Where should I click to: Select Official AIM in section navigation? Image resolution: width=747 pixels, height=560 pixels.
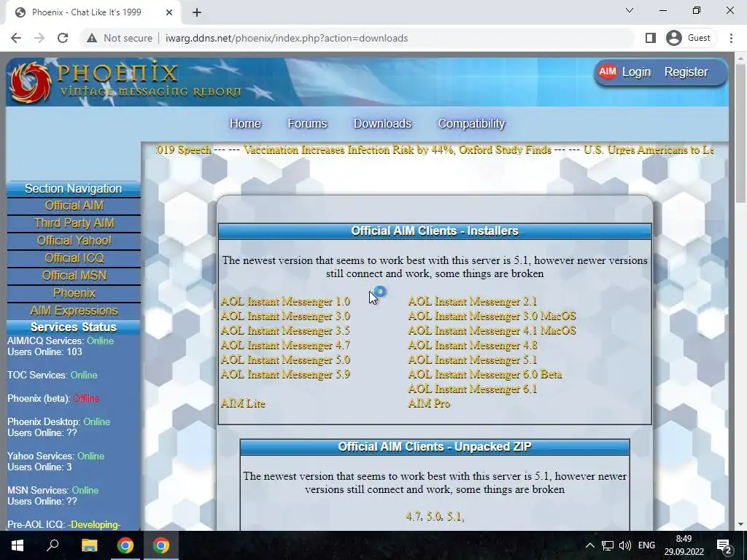click(x=74, y=206)
